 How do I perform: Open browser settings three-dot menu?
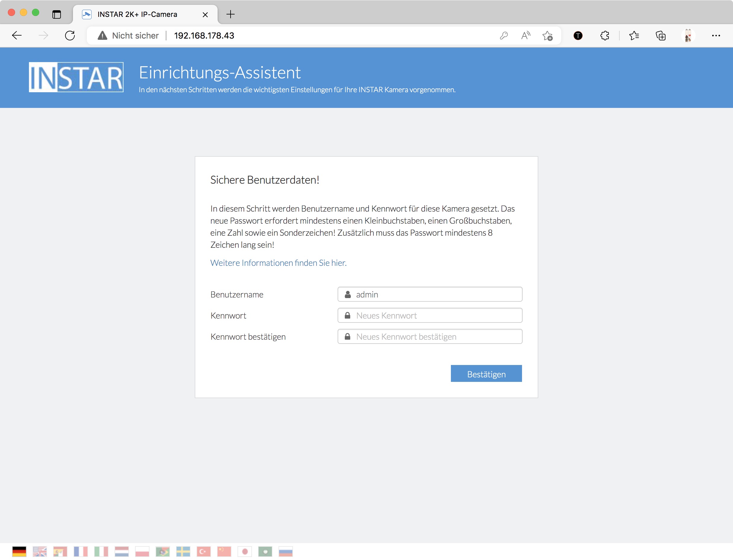tap(716, 36)
